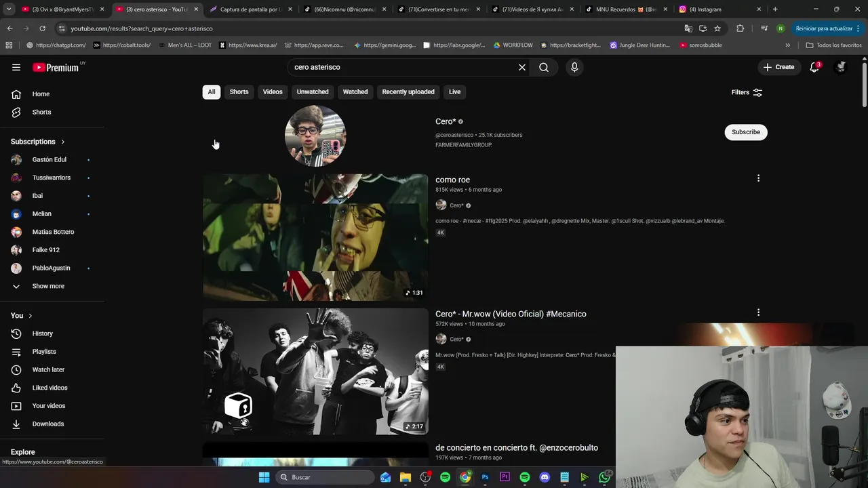Play the Mr.wow video thumbnail

click(315, 371)
